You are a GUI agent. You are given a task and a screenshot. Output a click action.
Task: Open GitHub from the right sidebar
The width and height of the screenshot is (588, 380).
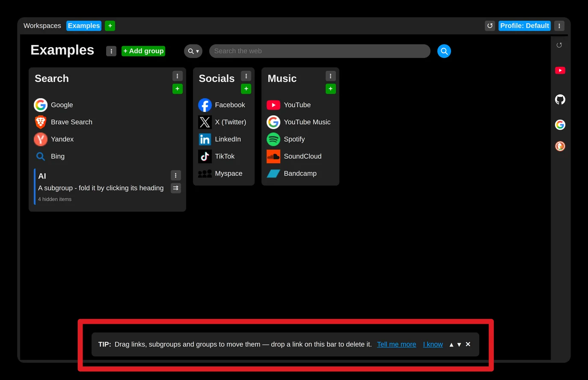tap(560, 99)
